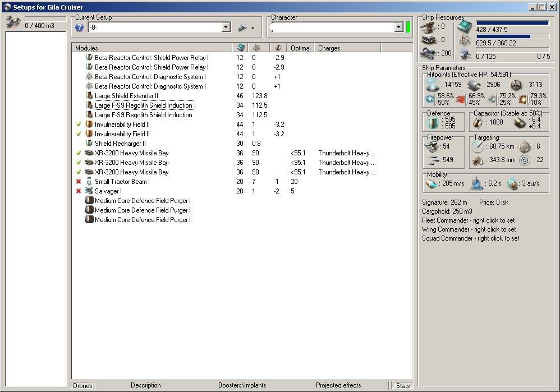The image size is (560, 392).
Task: Click the Charges column header
Action: 347,48
